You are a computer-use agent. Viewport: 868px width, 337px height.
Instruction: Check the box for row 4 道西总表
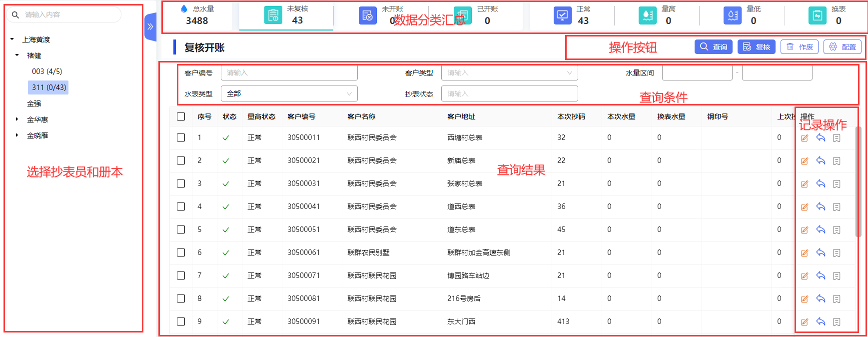[181, 206]
